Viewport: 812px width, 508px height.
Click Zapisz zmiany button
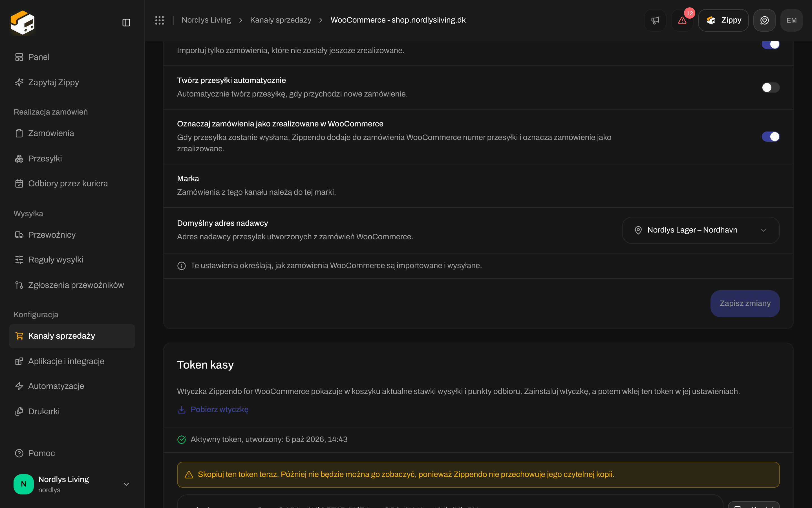[745, 303]
